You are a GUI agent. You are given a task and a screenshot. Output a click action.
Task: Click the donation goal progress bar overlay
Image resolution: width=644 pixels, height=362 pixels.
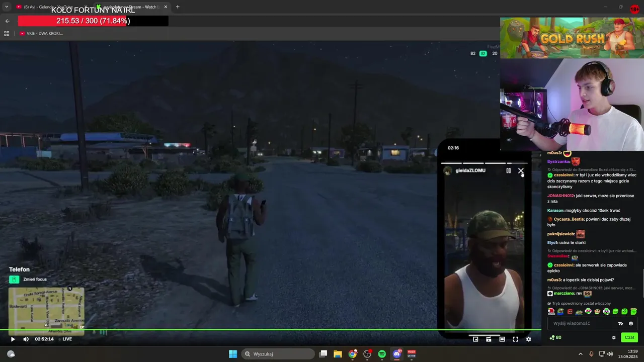click(93, 21)
